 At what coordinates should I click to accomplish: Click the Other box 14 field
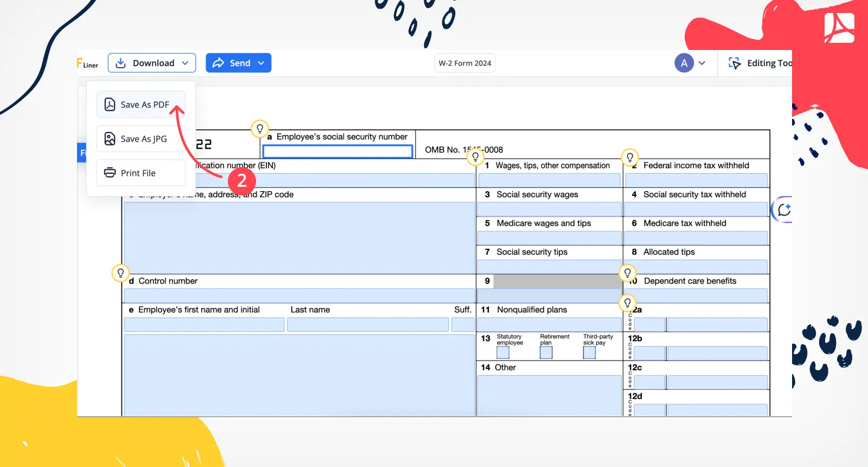coord(549,395)
